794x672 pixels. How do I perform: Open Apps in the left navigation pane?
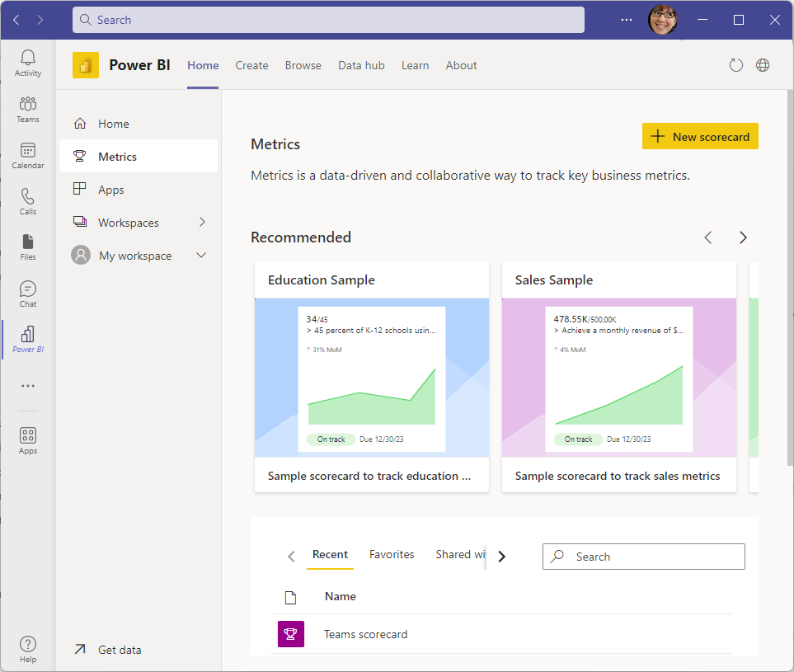tap(139, 190)
